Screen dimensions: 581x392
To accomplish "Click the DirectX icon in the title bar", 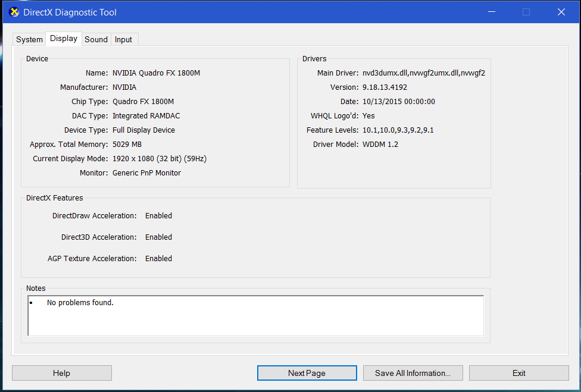I will tap(14, 12).
